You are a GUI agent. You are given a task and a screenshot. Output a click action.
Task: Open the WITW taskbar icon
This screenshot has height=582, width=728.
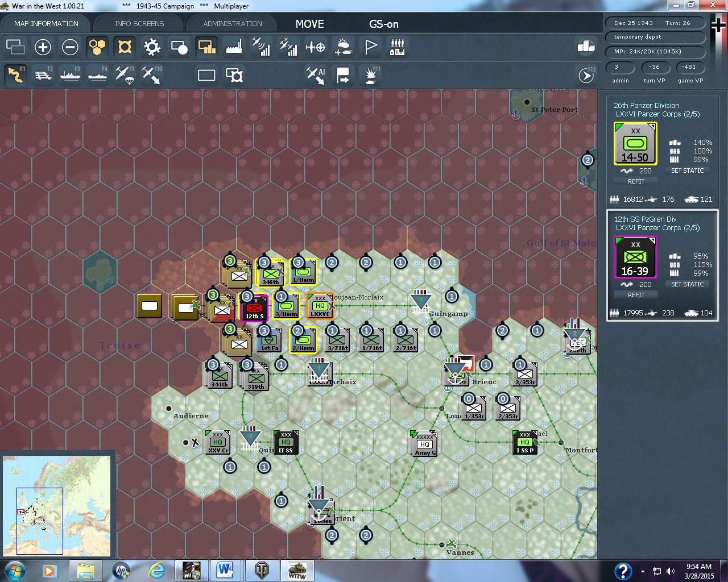[296, 571]
